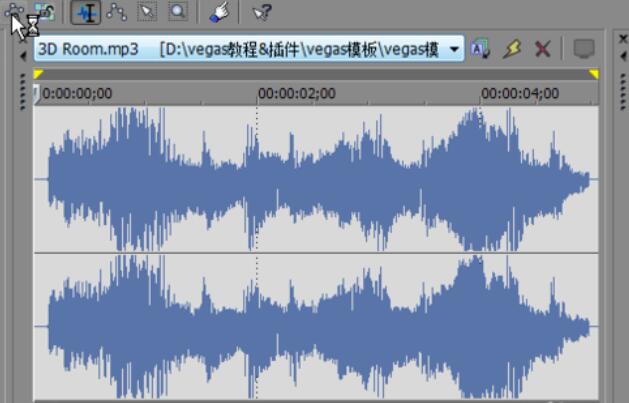Click the Sort Trimmer History icon
629x403 pixels.
pos(481,49)
